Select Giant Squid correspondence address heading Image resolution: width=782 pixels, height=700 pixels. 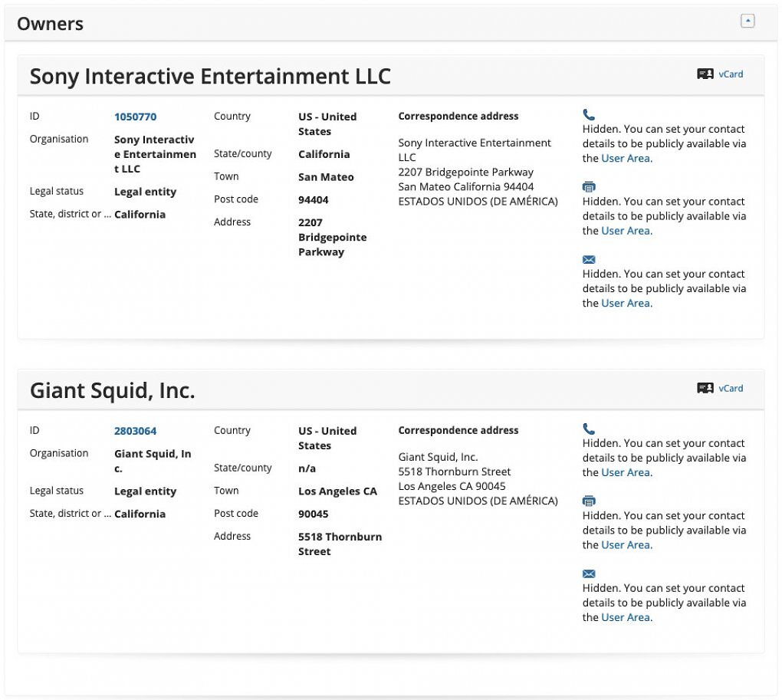click(458, 430)
